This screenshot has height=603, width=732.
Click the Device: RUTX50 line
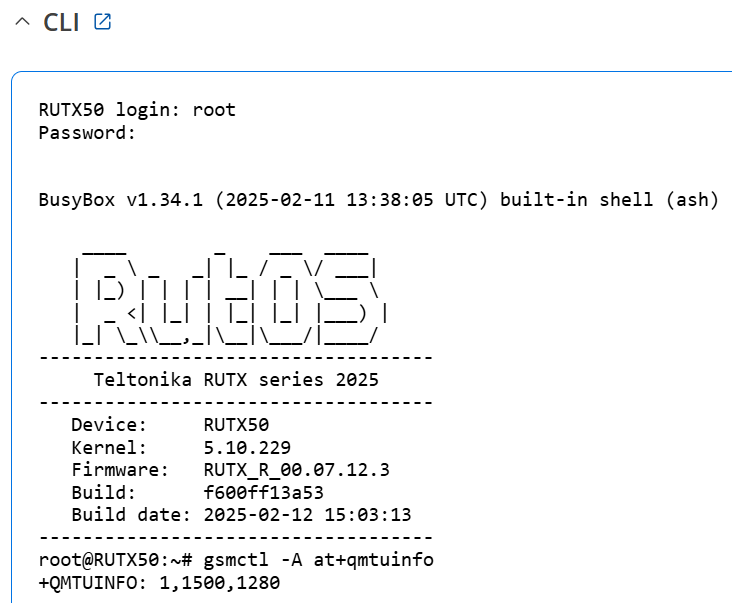pyautogui.click(x=170, y=425)
